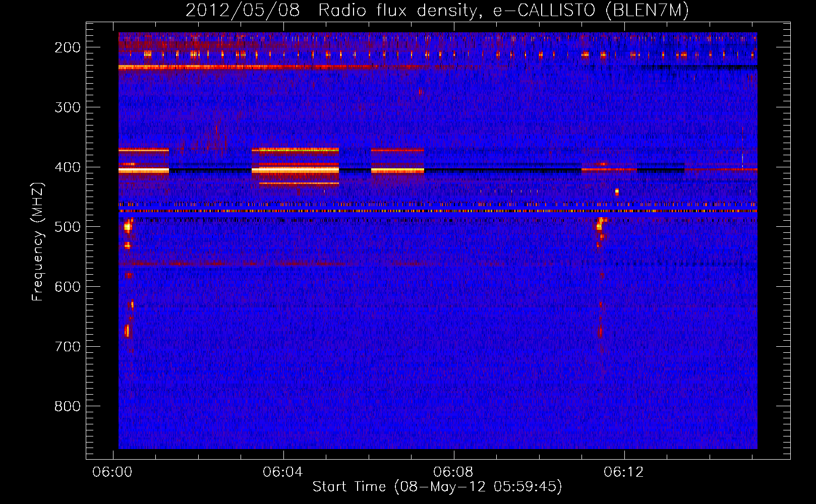Click the 500 frequency tick label
Image resolution: width=816 pixels, height=504 pixels.
(x=67, y=227)
